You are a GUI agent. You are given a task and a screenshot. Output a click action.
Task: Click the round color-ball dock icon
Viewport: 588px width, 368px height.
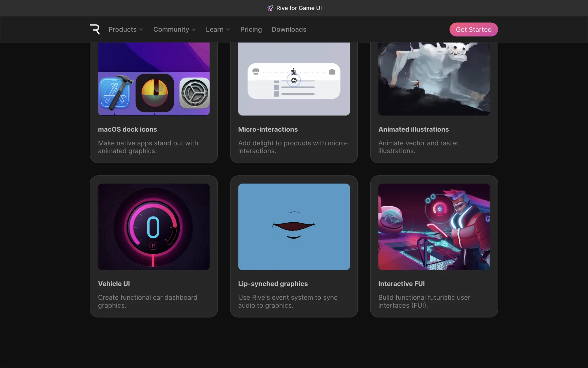pos(155,93)
